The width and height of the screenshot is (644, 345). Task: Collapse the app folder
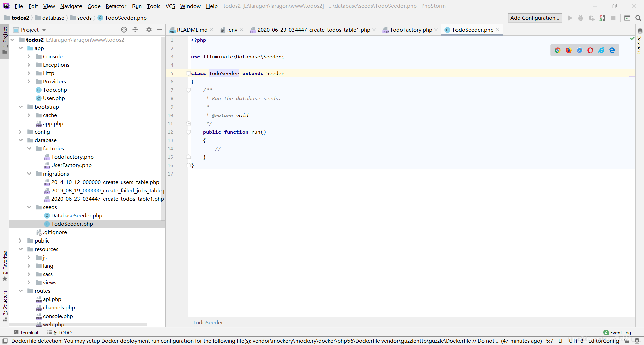tap(21, 48)
